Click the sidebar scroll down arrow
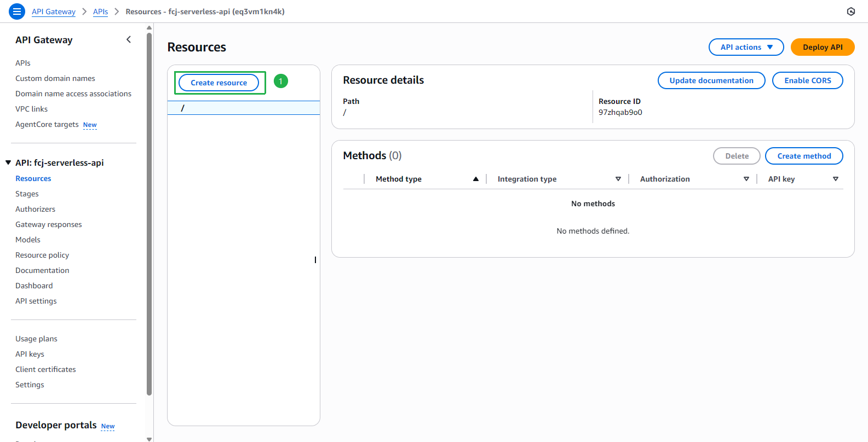Viewport: 868px width, 442px height. tap(149, 439)
